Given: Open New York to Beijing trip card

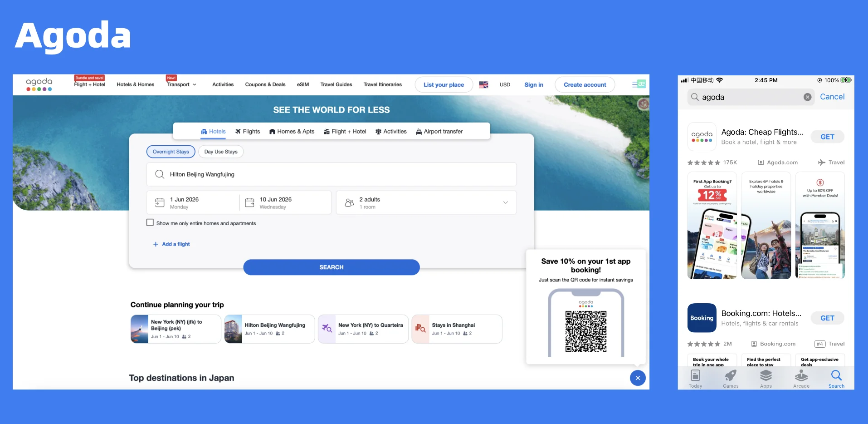Looking at the screenshot, I should tap(176, 329).
